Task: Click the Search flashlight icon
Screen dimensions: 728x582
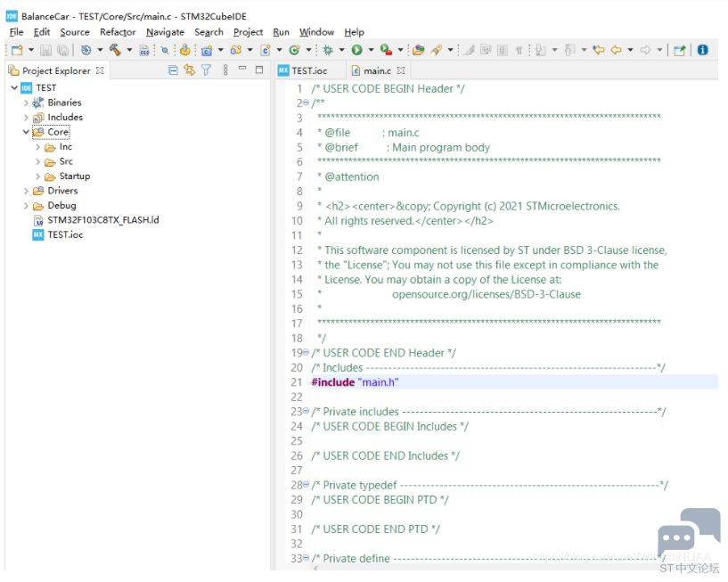Action: [x=437, y=50]
